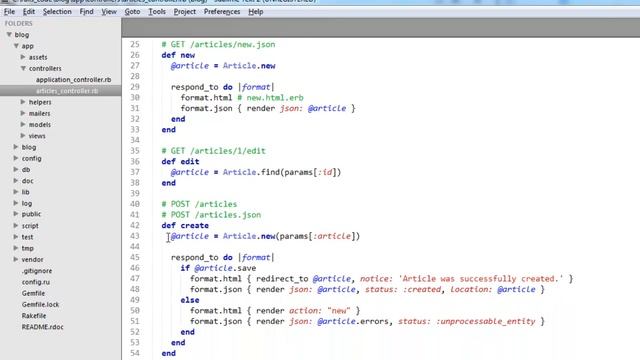Click the comment '# GET /articles/1/edit'
Image resolution: width=640 pixels, height=360 pixels.
tap(213, 151)
